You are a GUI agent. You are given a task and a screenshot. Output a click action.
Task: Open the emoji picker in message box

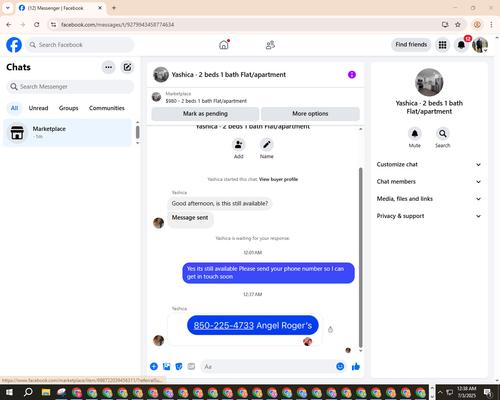(340, 366)
